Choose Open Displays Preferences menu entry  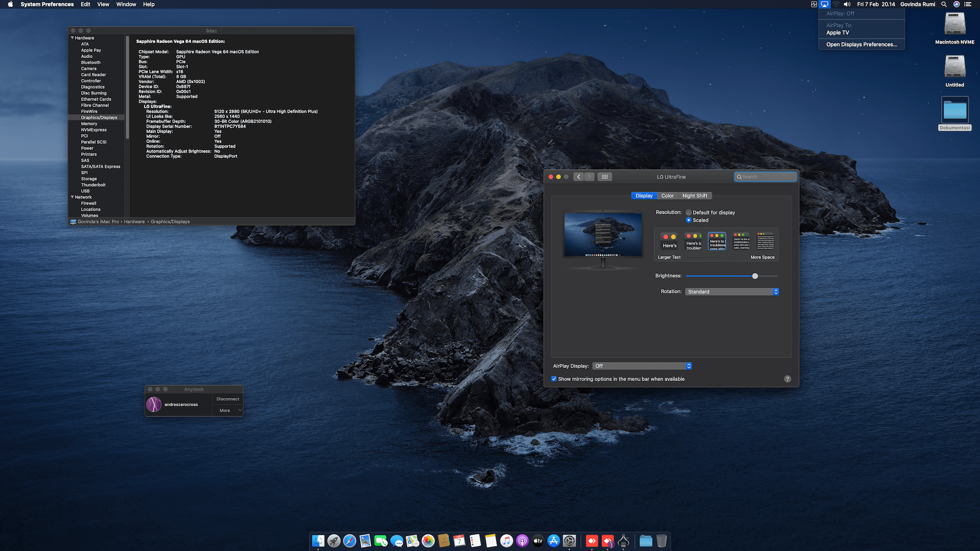[861, 44]
